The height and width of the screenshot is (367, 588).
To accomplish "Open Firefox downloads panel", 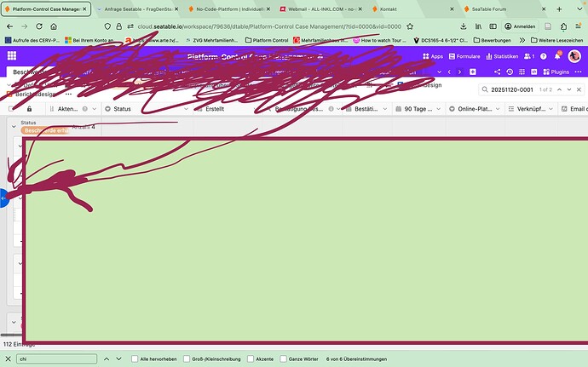I will point(464,26).
